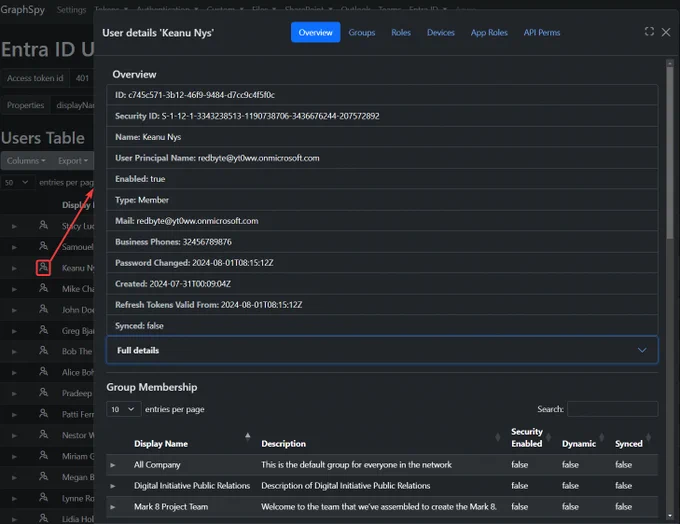Maximize the user details dialog
Viewport: 680px width, 524px height.
coord(649,32)
